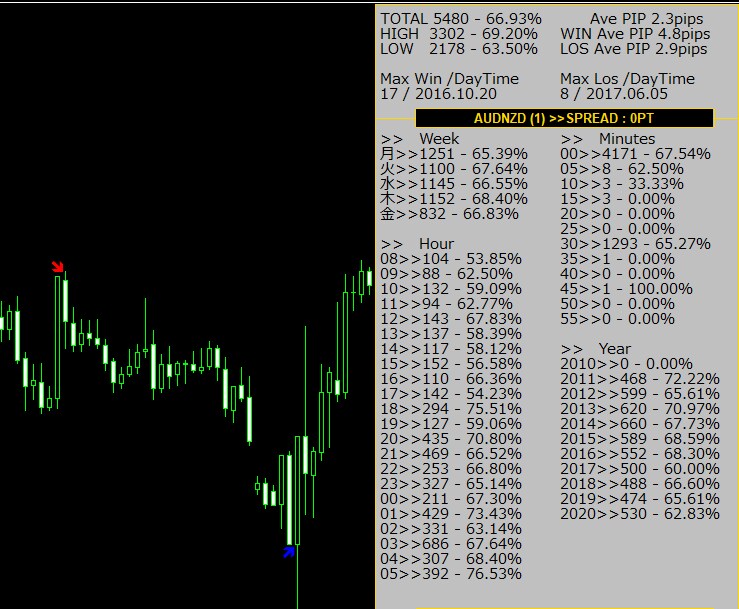This screenshot has width=739, height=609.
Task: Select the 2020 year 62.83% row
Action: (x=640, y=514)
